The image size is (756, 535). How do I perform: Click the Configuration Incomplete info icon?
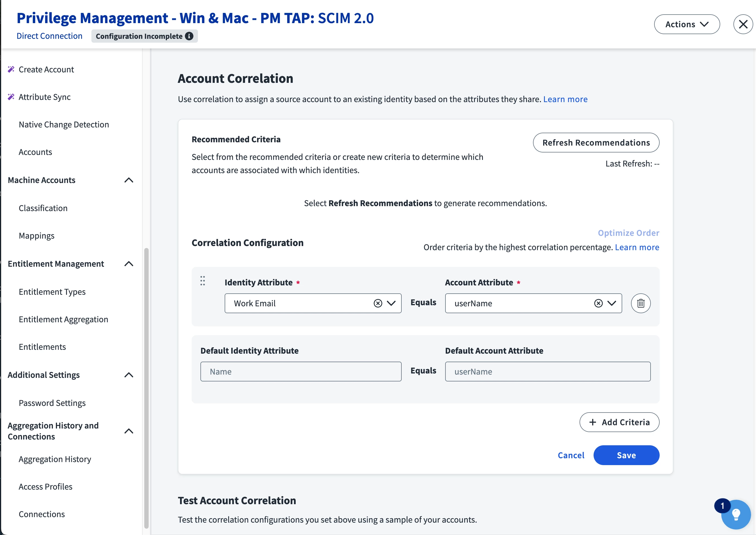click(x=189, y=36)
